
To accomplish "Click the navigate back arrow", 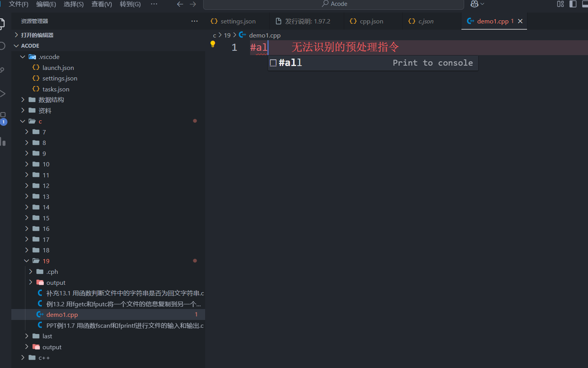I will (180, 4).
